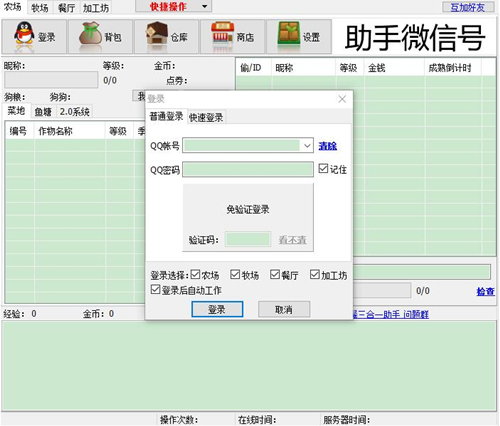The image size is (500, 426).
Task: Click the 成熟倒计时 column header
Action: pos(453,68)
